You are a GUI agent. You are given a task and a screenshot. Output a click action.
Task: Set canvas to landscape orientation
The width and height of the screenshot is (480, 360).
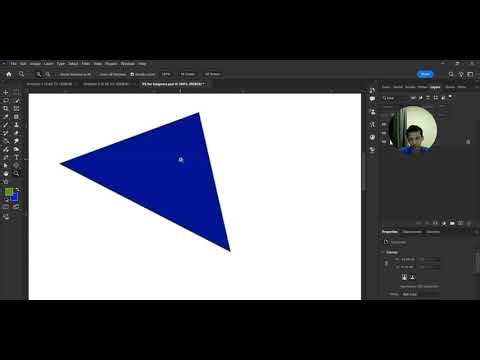click(x=412, y=277)
